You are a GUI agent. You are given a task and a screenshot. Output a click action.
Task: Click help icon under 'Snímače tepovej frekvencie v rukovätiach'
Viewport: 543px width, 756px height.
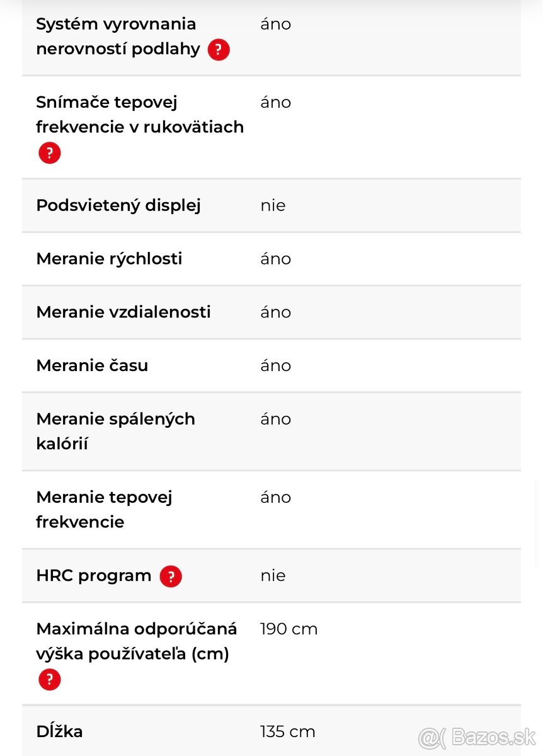tap(49, 152)
